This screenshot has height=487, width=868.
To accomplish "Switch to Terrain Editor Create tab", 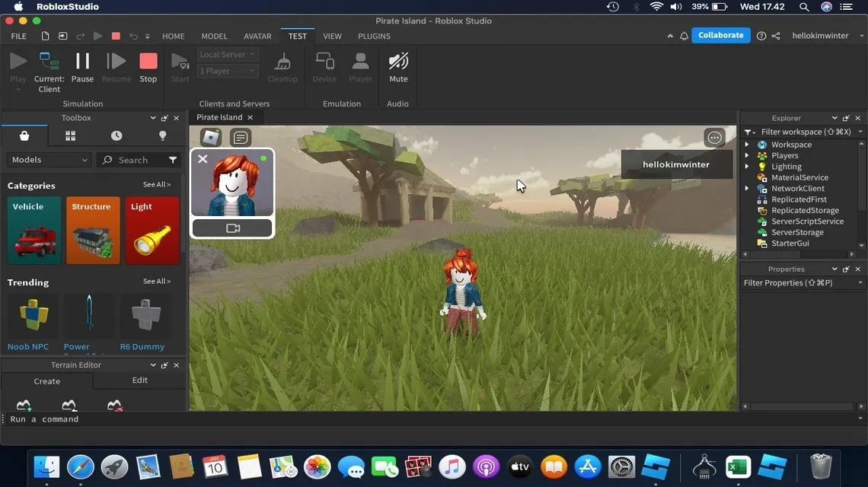I will point(47,381).
